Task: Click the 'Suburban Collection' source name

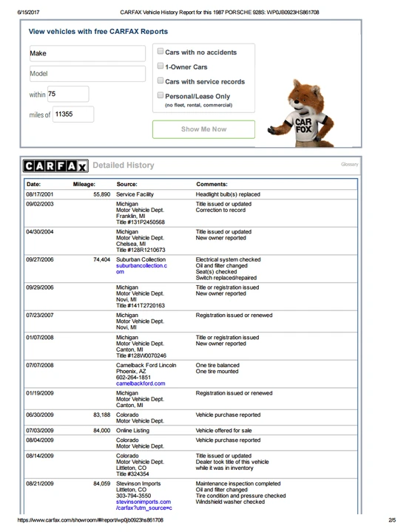Action: coord(141,259)
